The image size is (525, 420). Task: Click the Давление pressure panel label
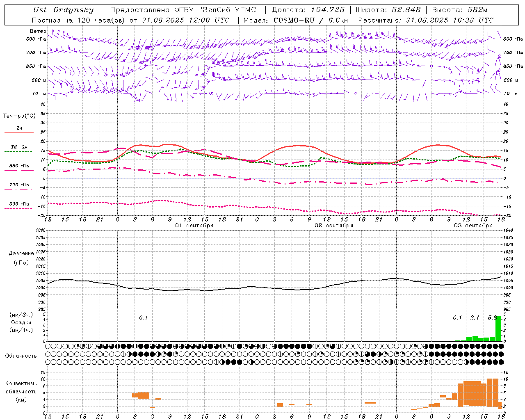[x=21, y=253]
